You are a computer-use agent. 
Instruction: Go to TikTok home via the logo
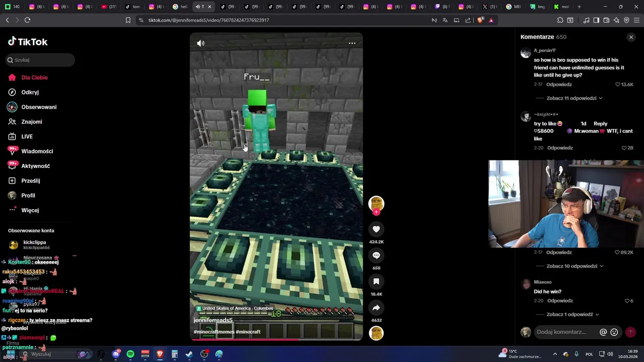(x=28, y=42)
